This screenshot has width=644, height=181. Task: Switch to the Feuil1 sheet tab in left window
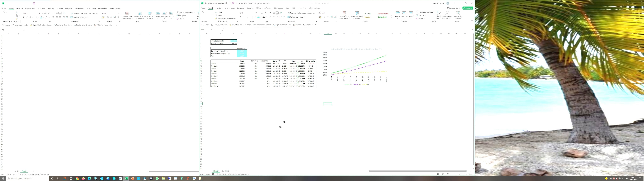coord(16,171)
